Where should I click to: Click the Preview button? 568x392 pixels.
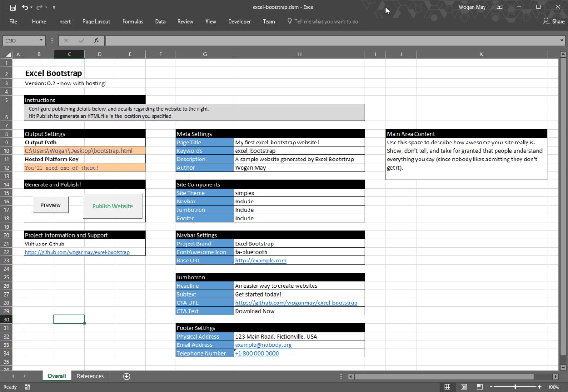pos(51,205)
